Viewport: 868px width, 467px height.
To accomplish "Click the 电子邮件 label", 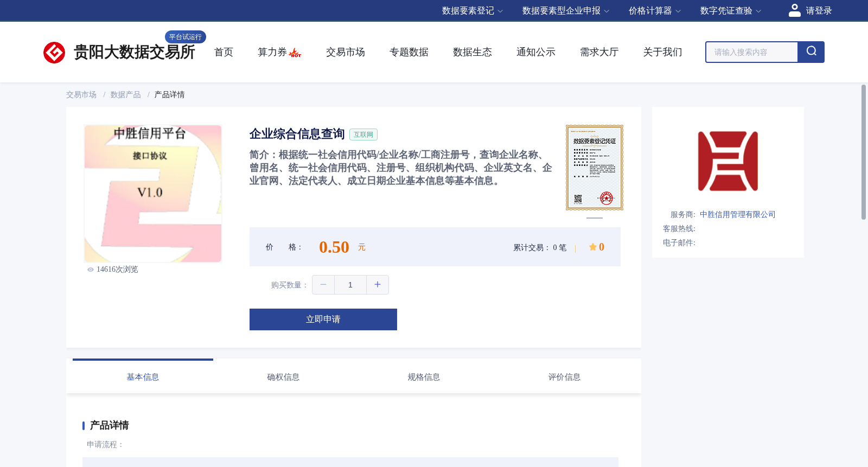I will (679, 243).
